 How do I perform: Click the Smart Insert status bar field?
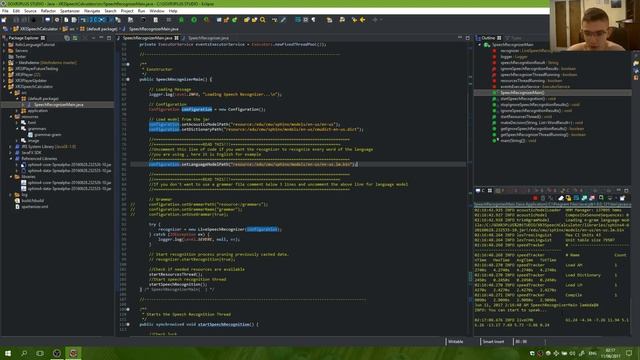point(493,342)
